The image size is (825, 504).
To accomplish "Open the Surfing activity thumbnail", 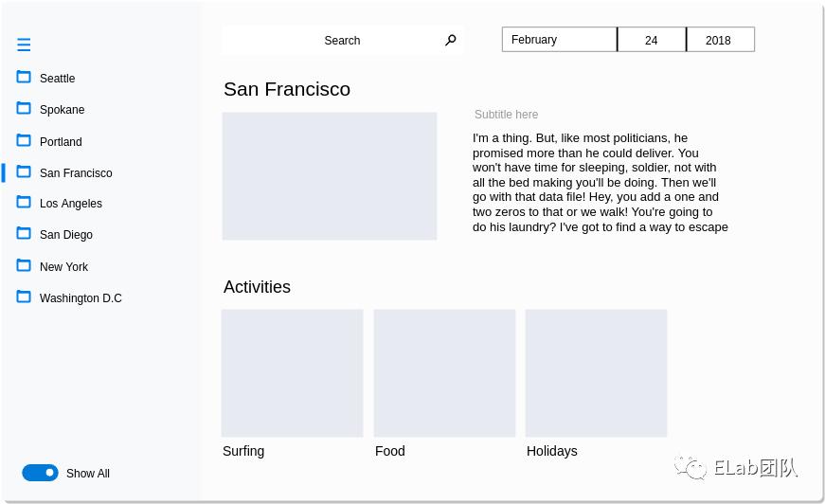I will (292, 373).
